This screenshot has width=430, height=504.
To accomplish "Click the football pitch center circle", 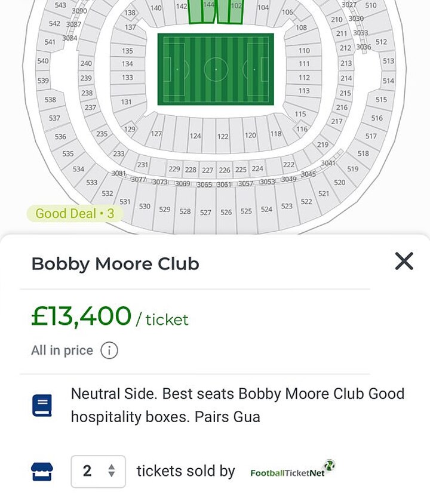I will click(216, 69).
